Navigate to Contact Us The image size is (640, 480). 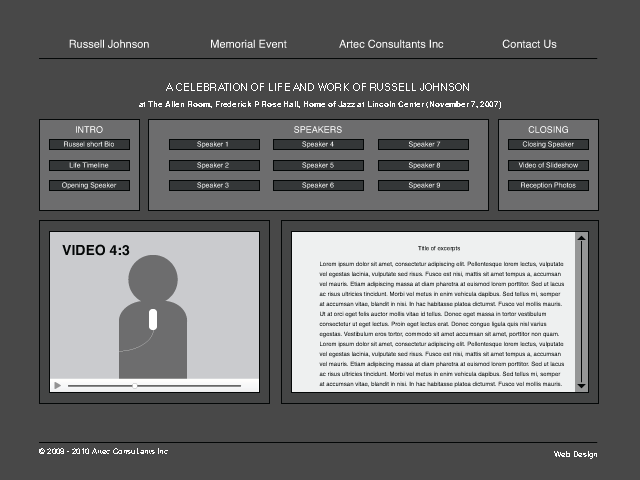(x=529, y=44)
